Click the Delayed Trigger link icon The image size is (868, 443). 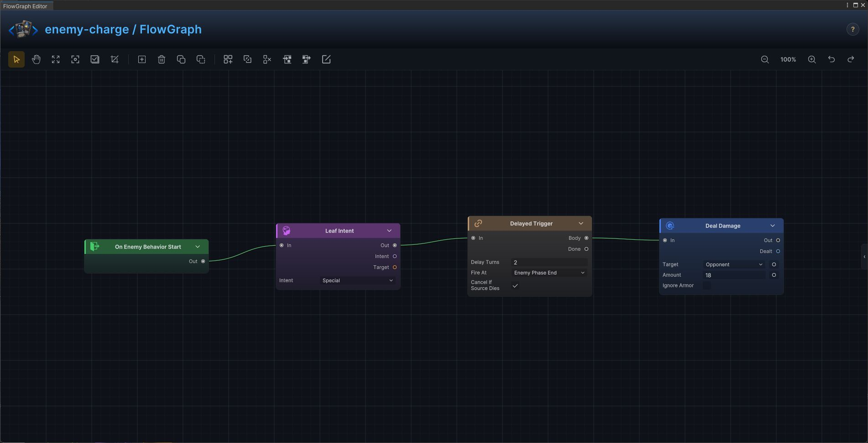tap(478, 223)
